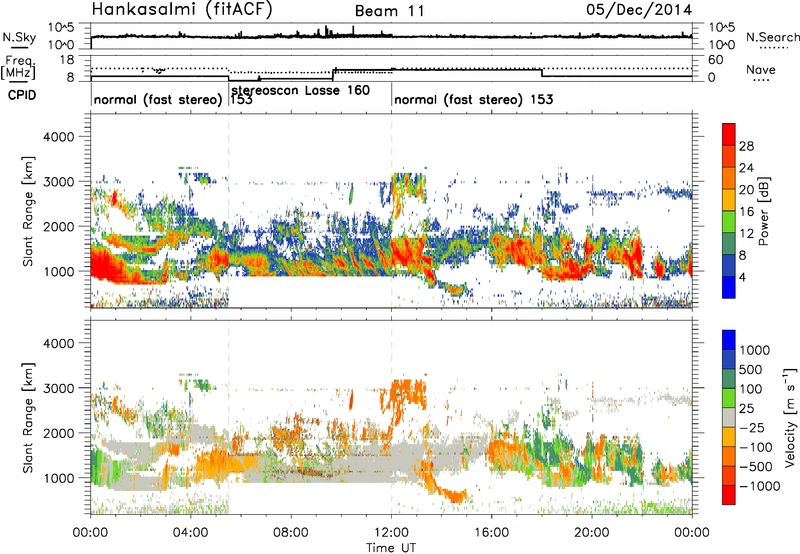Image resolution: width=800 pixels, height=554 pixels.
Task: Click the power panel 'Slant Range [km]' label
Action: pos(28,211)
